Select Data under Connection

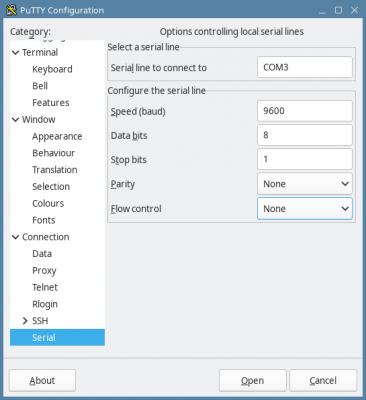tap(42, 254)
